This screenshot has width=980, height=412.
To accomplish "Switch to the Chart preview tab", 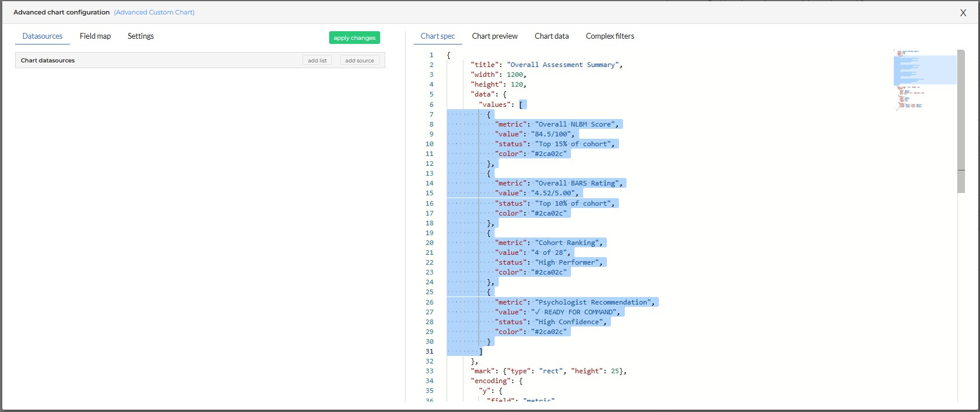I will click(495, 36).
